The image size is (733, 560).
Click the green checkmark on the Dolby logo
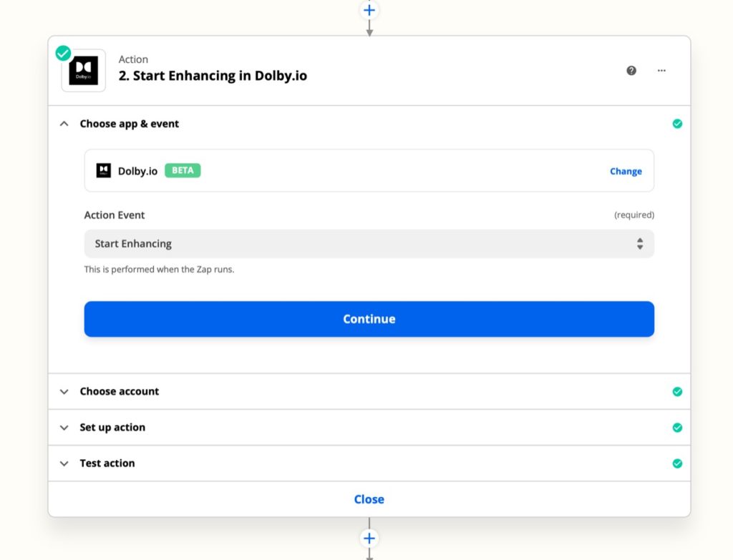click(x=63, y=53)
